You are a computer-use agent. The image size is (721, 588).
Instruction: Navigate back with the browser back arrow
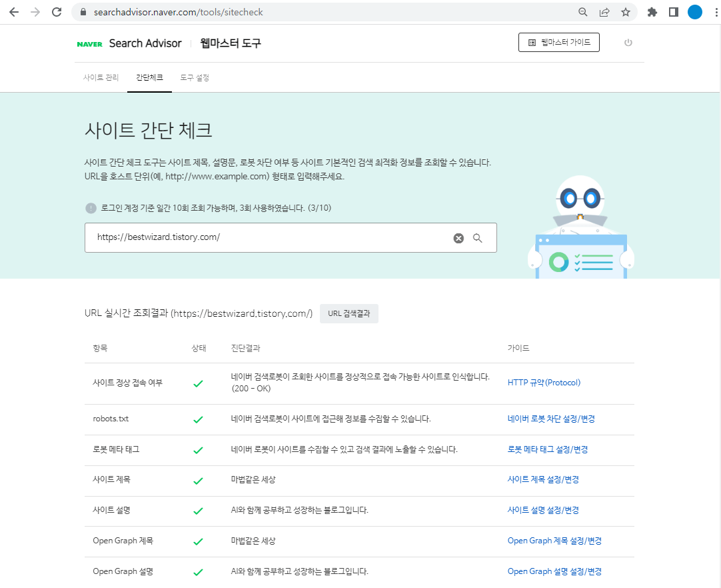click(x=13, y=11)
